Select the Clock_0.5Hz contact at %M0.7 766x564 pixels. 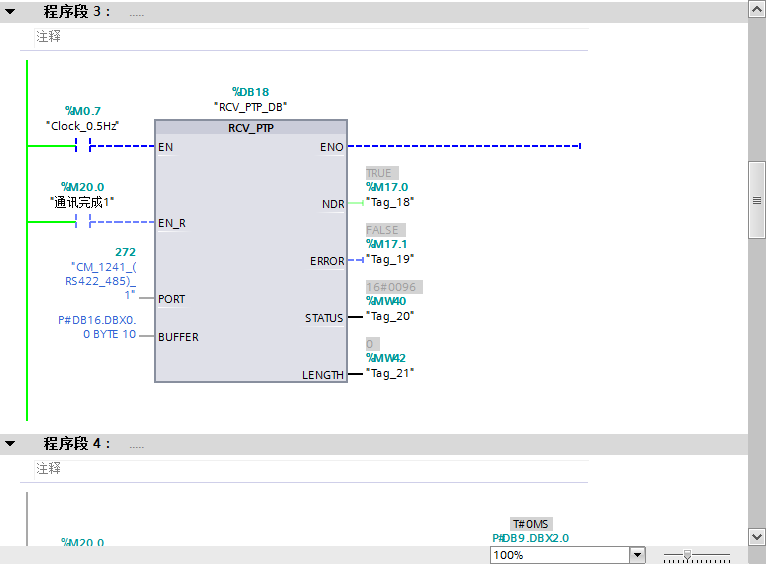point(83,145)
